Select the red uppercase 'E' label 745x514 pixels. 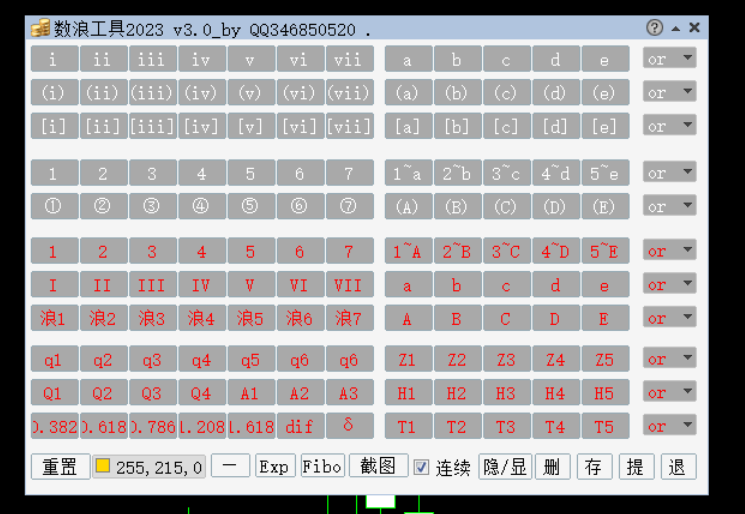tap(605, 318)
